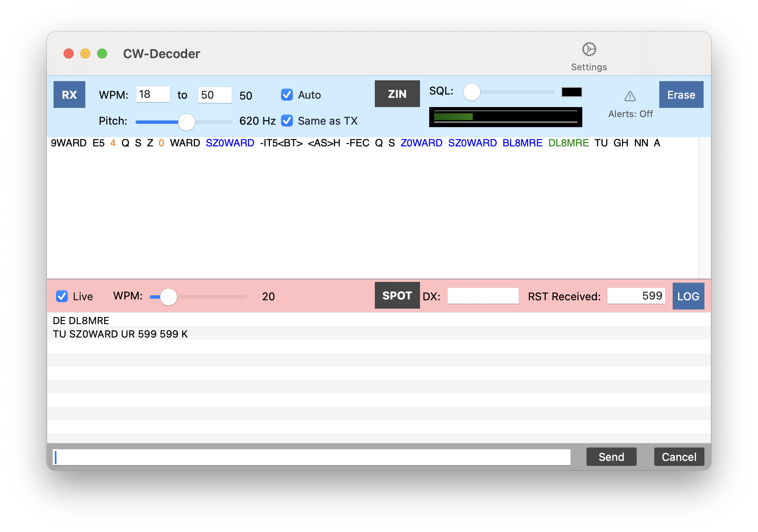Image resolution: width=758 pixels, height=532 pixels.
Task: Click the ZIN button
Action: click(397, 94)
